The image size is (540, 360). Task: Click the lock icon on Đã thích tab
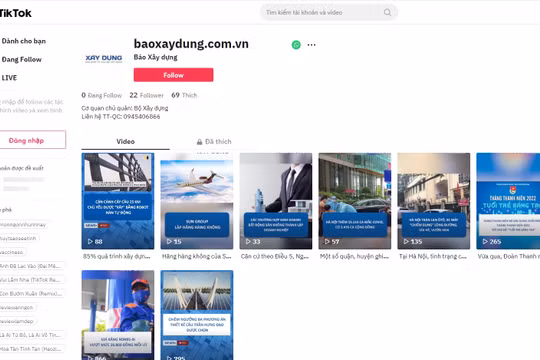click(x=199, y=142)
